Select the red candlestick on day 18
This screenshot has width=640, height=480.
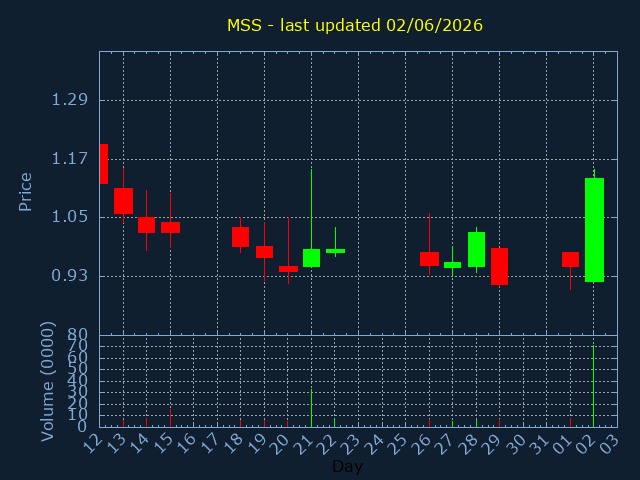(x=240, y=237)
